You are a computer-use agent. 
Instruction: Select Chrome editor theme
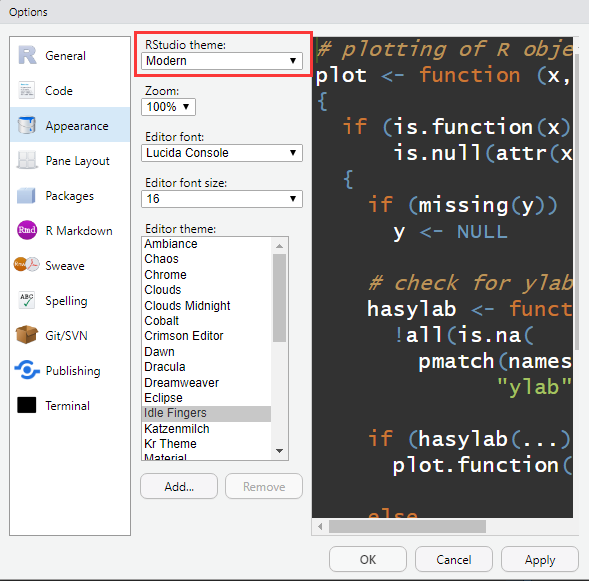206,275
